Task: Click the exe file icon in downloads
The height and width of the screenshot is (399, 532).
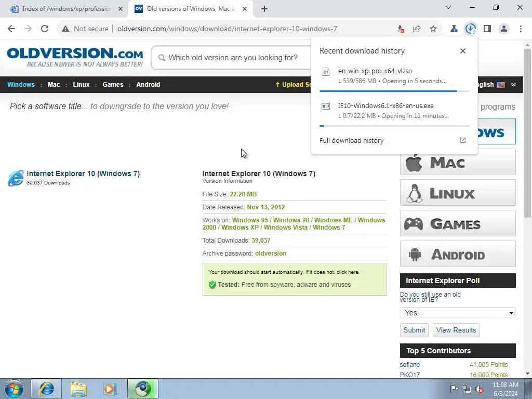Action: [x=326, y=106]
